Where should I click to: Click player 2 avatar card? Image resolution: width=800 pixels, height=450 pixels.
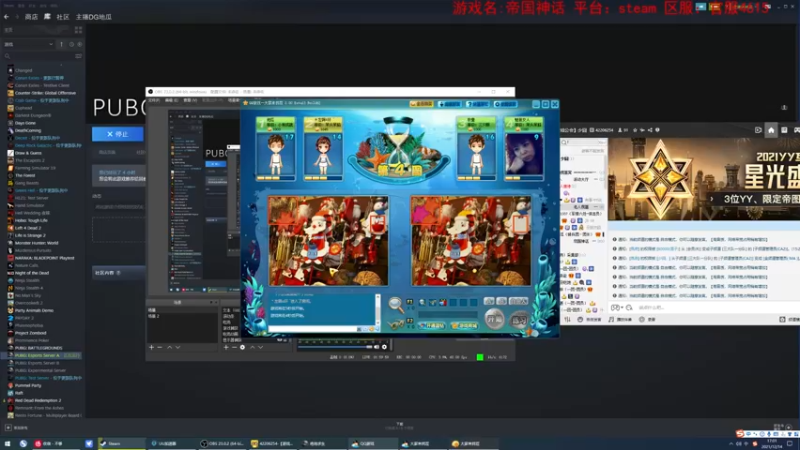point(323,149)
